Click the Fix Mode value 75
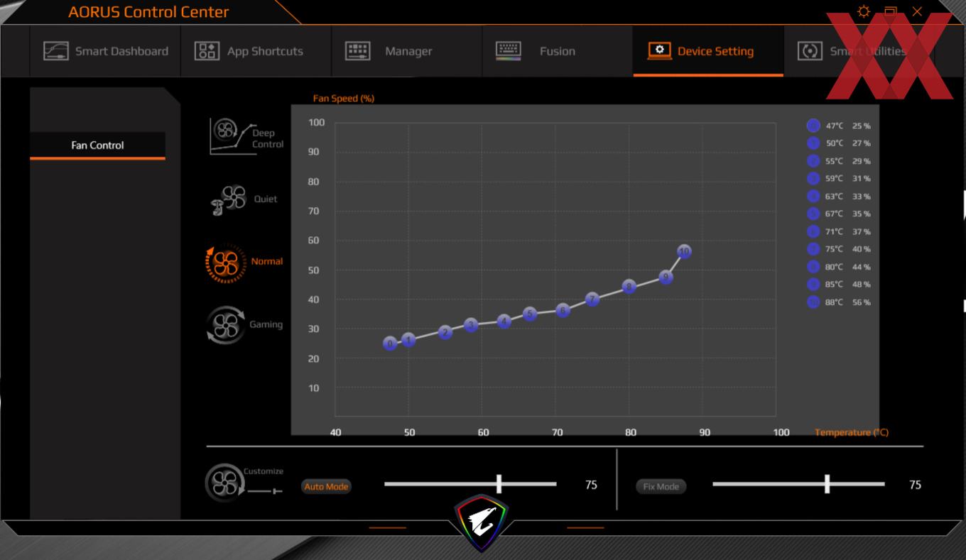The height and width of the screenshot is (560, 966). 915,485
